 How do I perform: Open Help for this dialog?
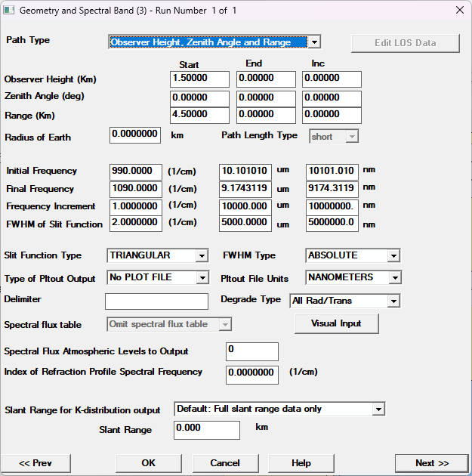(x=301, y=463)
